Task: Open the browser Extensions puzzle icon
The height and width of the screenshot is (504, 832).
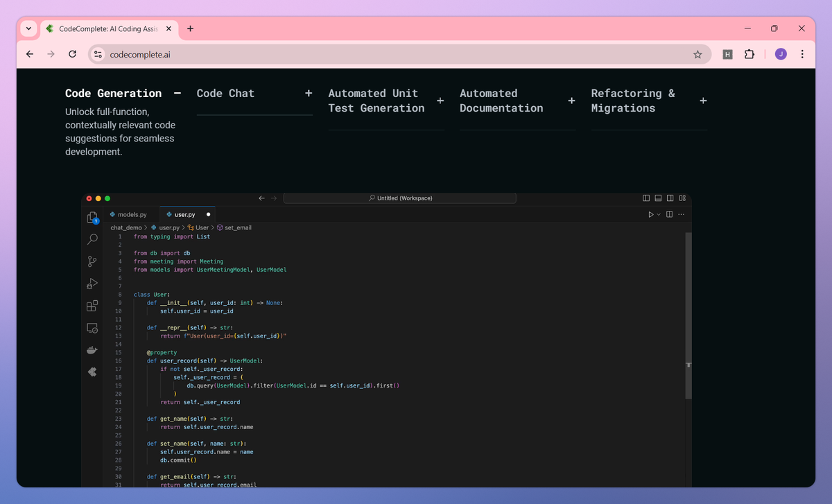Action: coord(749,54)
